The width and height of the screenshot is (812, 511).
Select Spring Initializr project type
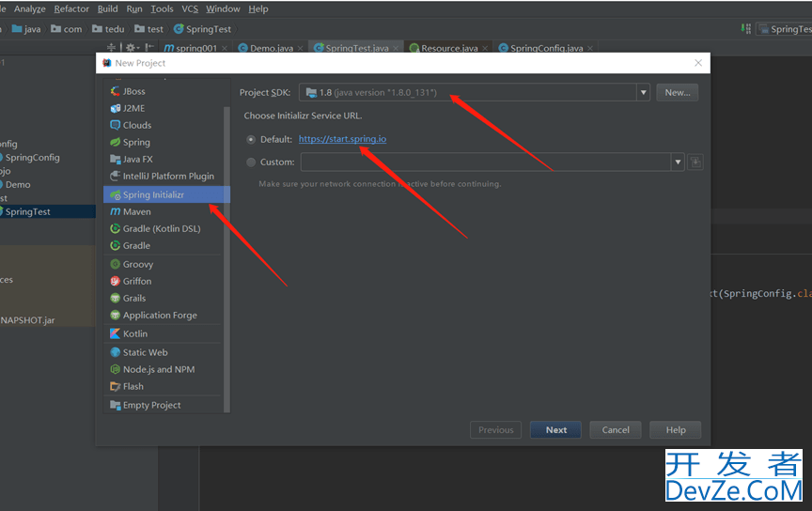pyautogui.click(x=166, y=194)
